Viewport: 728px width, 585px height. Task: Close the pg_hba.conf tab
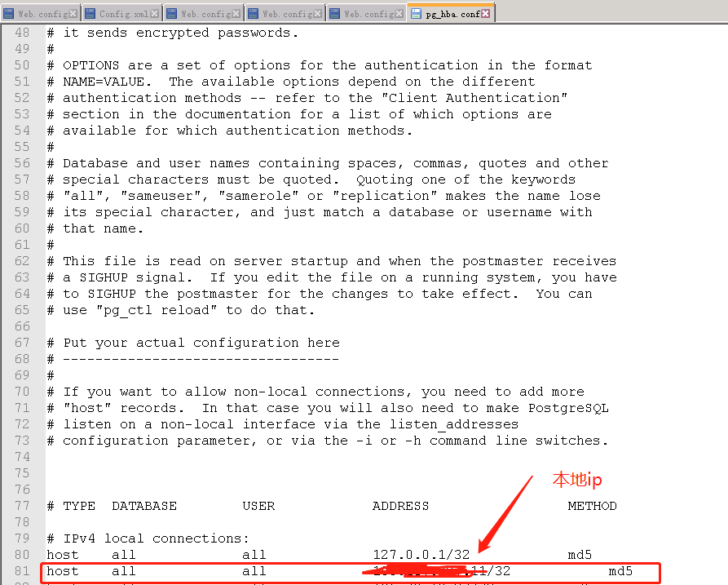point(484,12)
